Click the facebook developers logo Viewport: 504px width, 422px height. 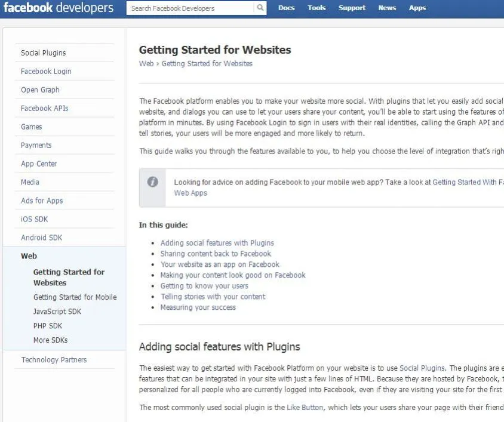pos(59,8)
